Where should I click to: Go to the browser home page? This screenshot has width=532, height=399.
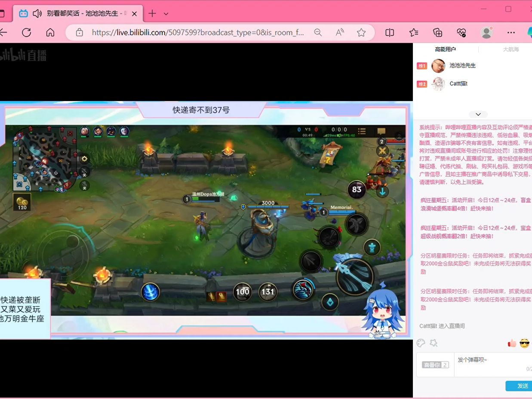(x=50, y=32)
